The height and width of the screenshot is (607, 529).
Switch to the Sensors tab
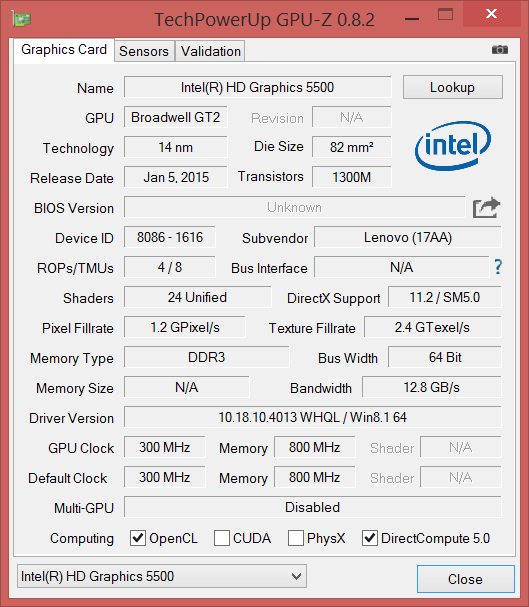tap(144, 51)
